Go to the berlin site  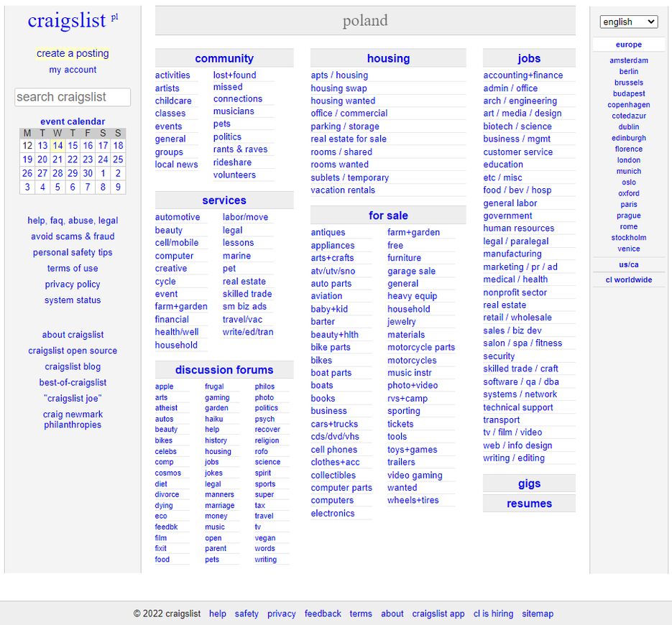point(629,72)
